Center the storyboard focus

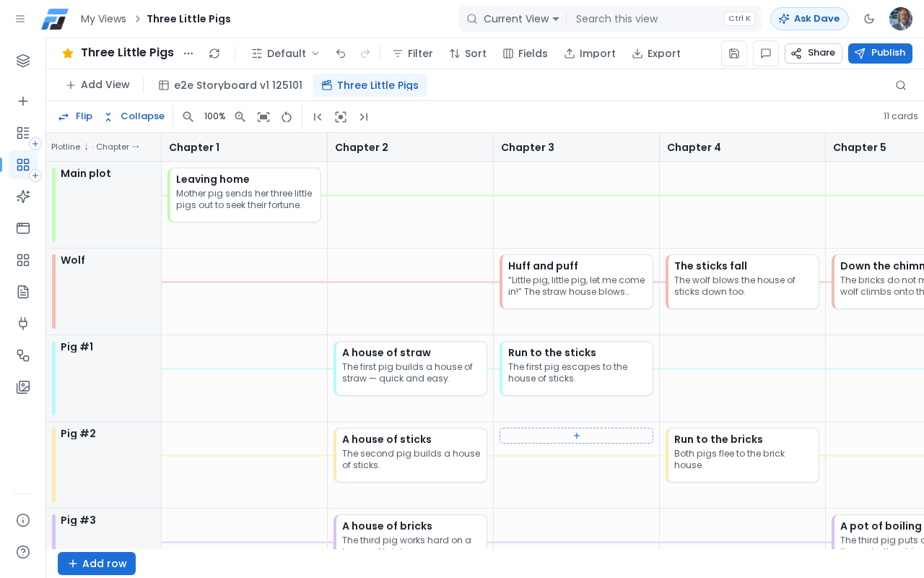pos(341,117)
